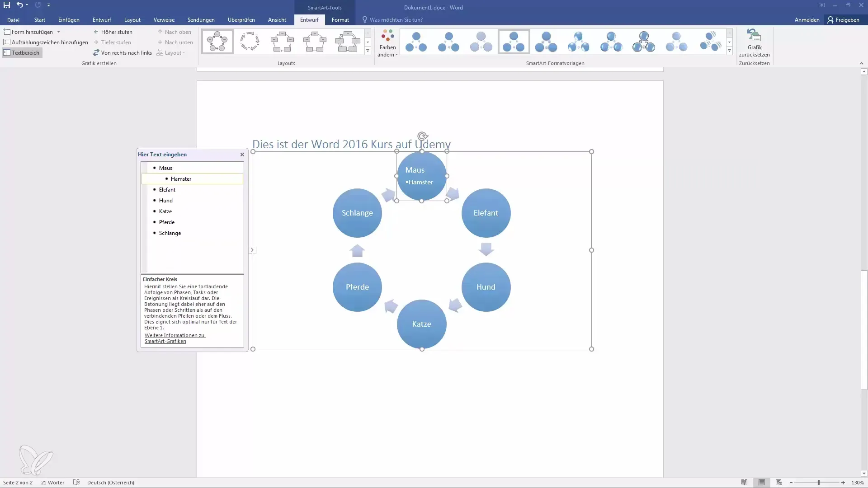Click Nach oben to move up
Viewport: 868px width, 488px height.
tap(175, 32)
